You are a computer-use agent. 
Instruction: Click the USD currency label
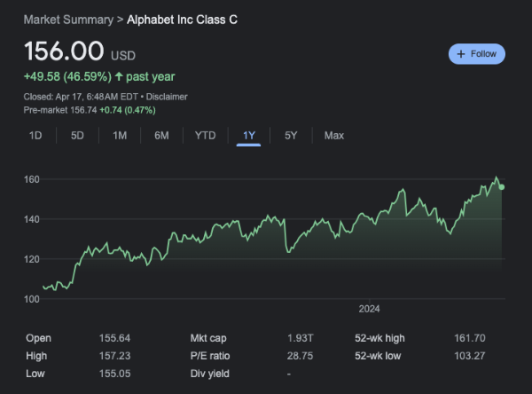click(x=123, y=55)
